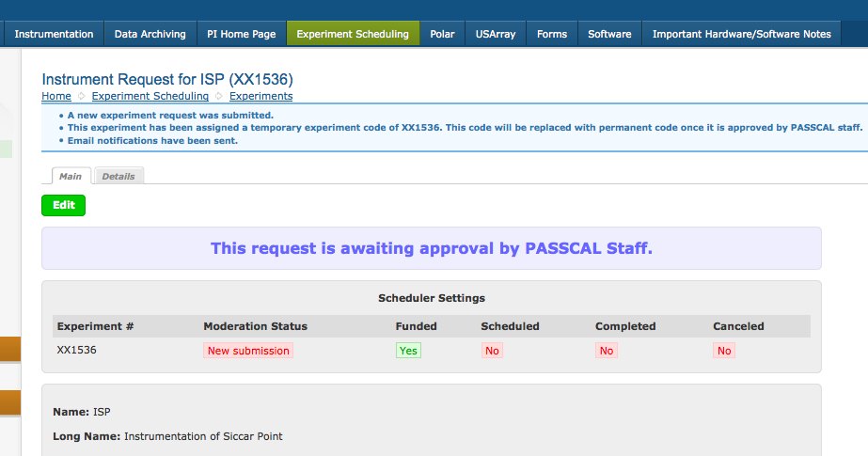
Task: Open the Forms navigation tab
Action: click(x=552, y=34)
